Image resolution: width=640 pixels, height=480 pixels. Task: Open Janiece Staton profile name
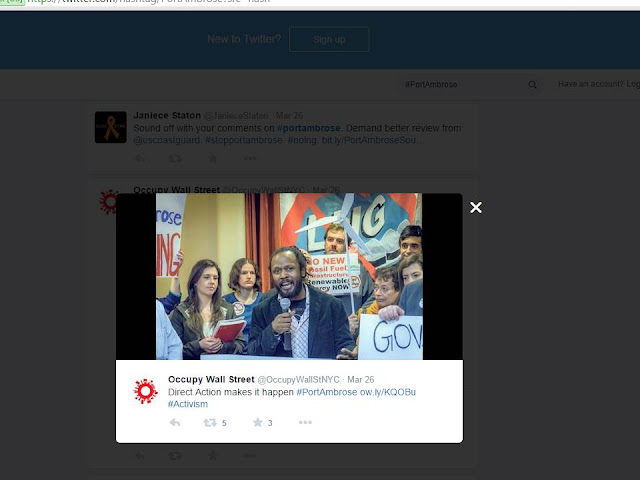coord(167,116)
